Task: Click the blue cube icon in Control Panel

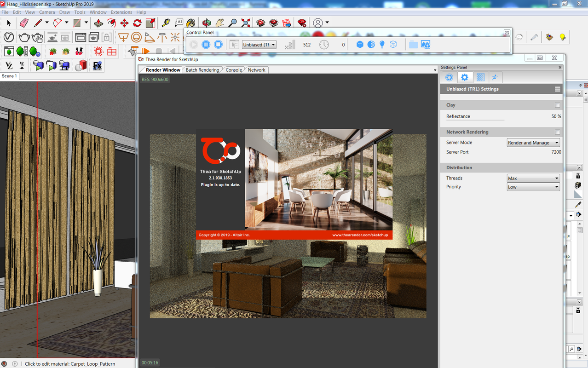Action: pos(360,45)
